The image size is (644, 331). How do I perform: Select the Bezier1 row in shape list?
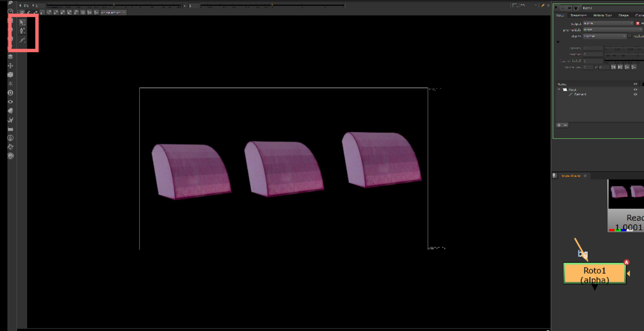(x=599, y=94)
